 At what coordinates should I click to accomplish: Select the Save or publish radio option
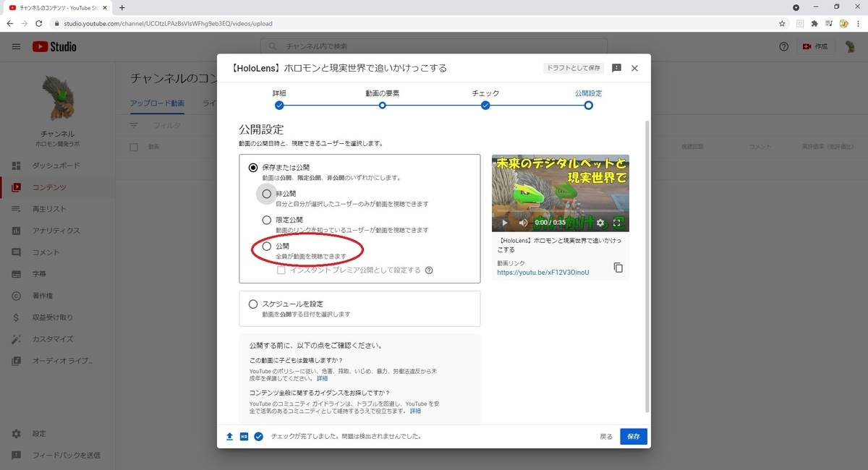pyautogui.click(x=253, y=167)
